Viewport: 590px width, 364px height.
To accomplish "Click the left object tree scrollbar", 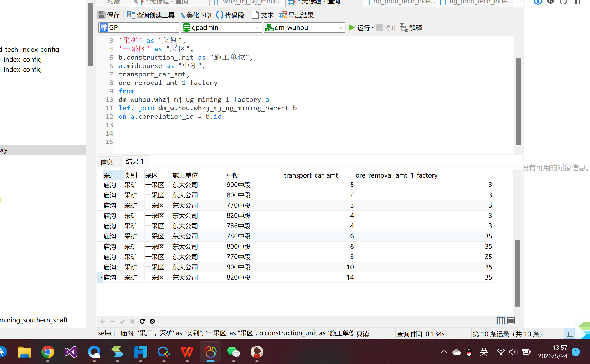I will [90, 35].
